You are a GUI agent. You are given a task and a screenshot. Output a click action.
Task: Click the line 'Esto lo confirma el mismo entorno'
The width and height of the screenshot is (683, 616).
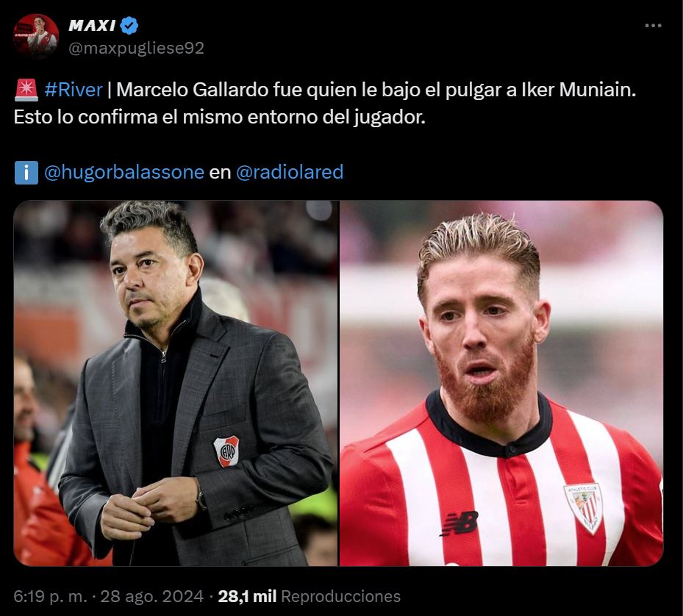click(x=220, y=117)
